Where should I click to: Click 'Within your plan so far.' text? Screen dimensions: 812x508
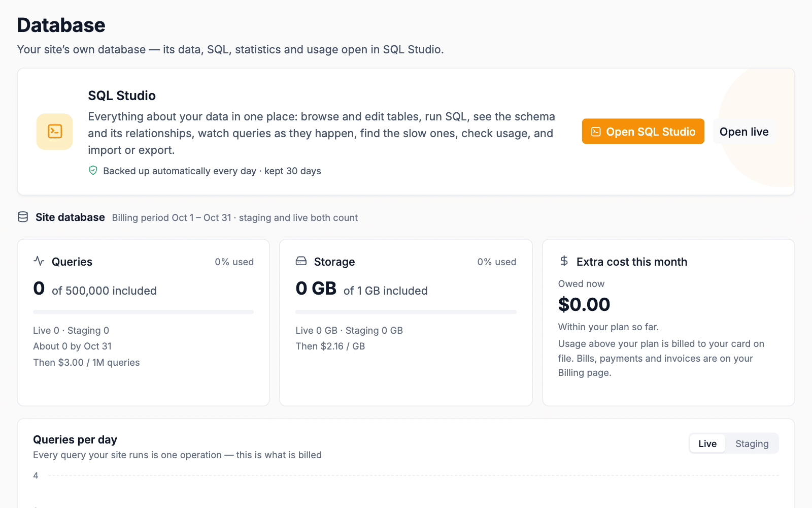608,327
